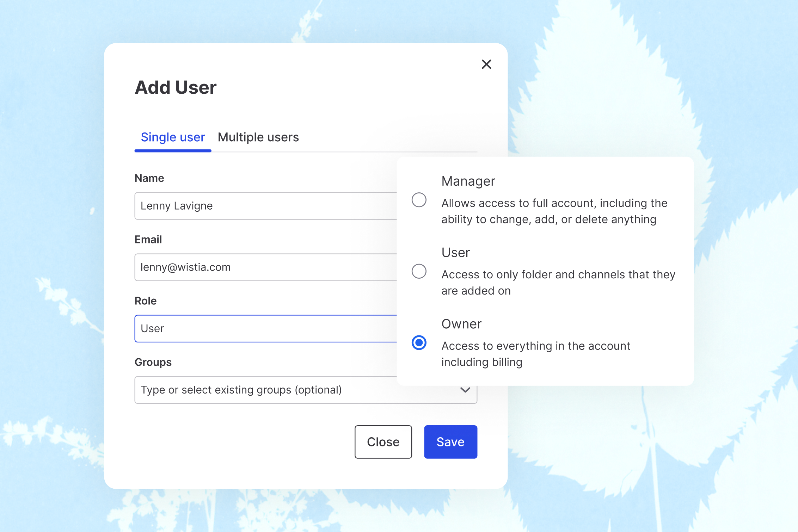The width and height of the screenshot is (798, 532).
Task: Choose the User role radio button
Action: 419,271
